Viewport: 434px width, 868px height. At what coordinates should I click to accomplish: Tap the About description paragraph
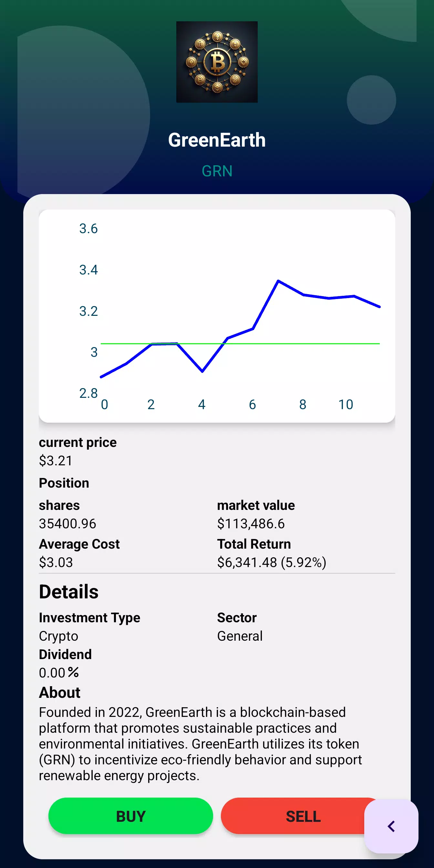coord(200,744)
